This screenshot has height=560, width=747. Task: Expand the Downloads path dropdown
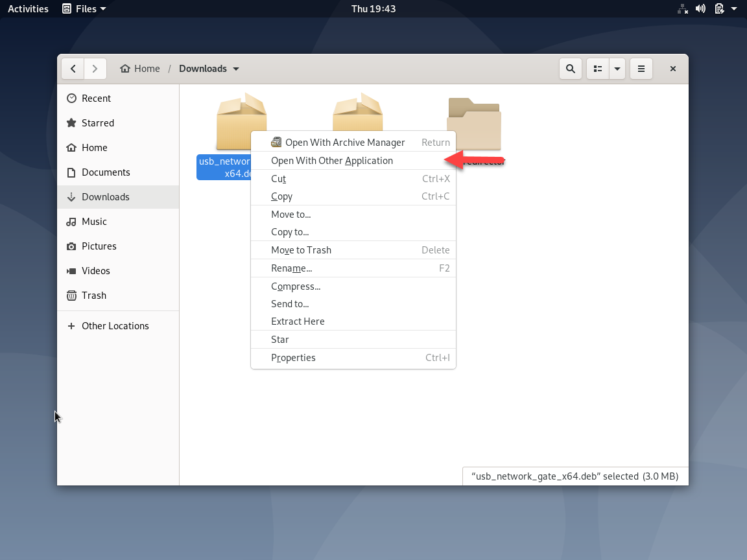click(236, 69)
